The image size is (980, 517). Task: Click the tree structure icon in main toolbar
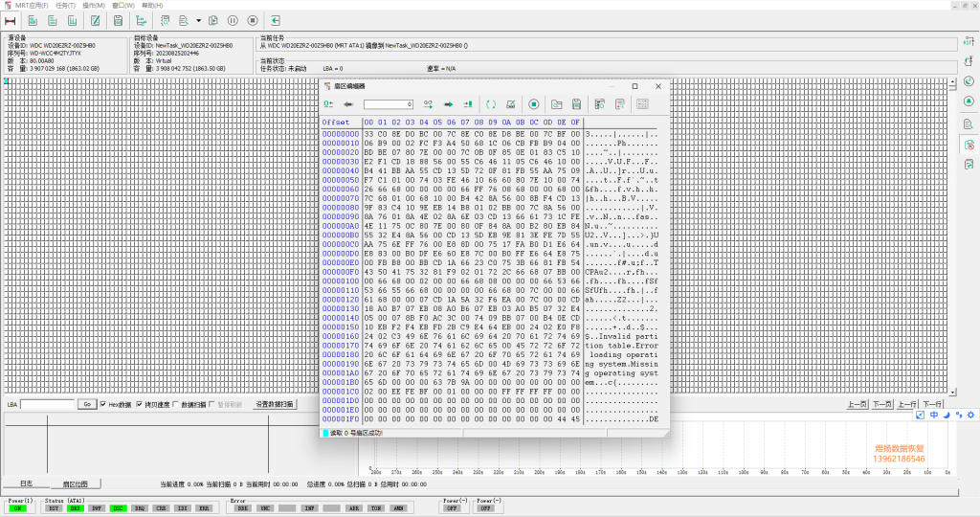click(142, 21)
